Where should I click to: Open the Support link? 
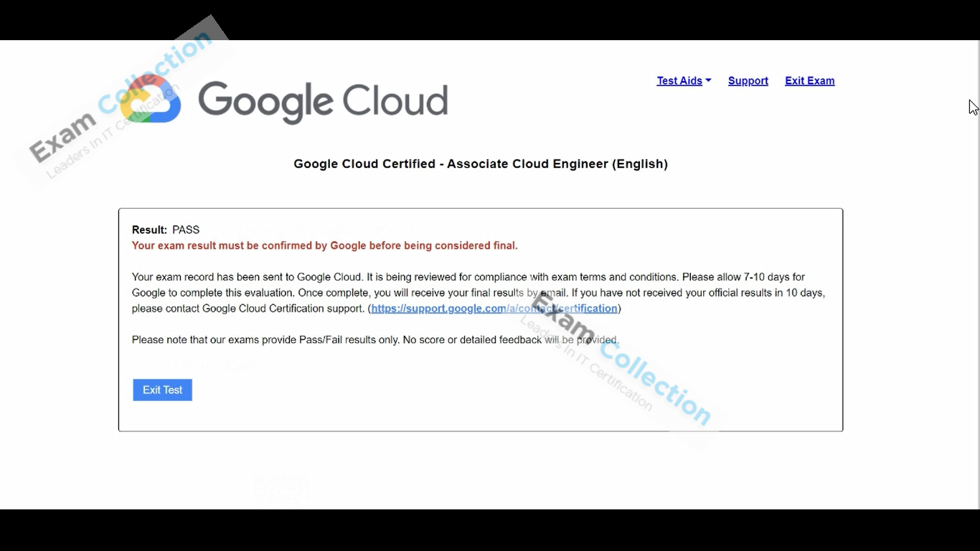(748, 81)
